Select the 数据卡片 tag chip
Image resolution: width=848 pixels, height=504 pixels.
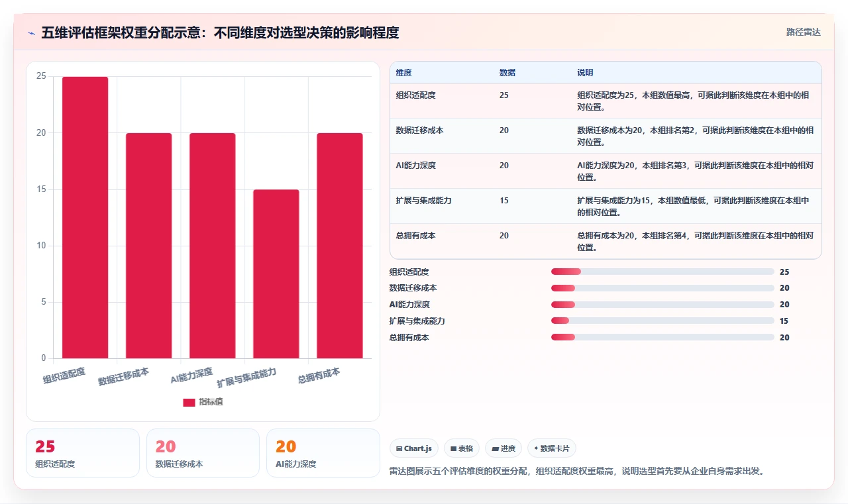pyautogui.click(x=552, y=448)
